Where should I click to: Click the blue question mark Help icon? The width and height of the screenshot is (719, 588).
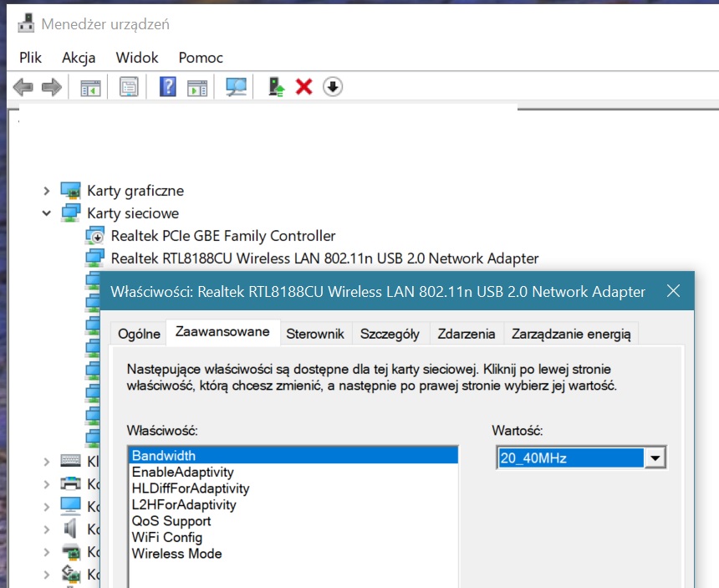168,87
